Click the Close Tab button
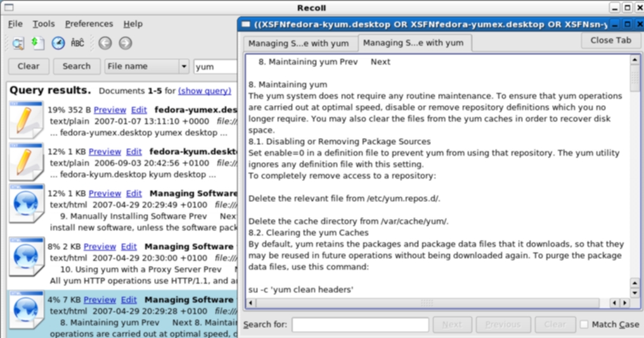Viewport: 644px width, 338px height. pyautogui.click(x=611, y=41)
